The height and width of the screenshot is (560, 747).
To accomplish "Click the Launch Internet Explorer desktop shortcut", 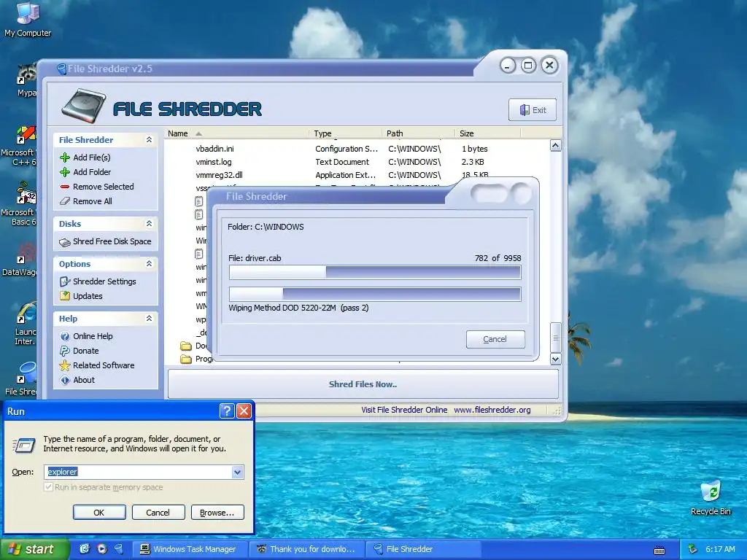I will 27,314.
